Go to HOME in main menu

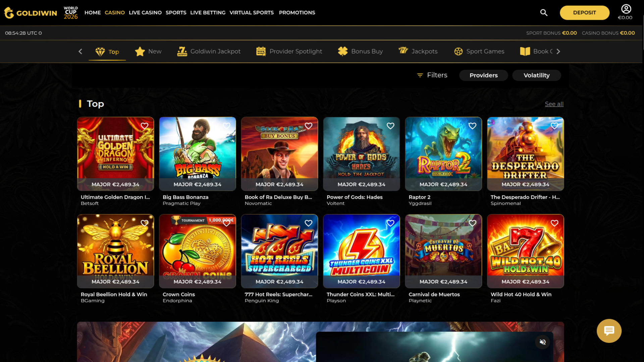(x=93, y=12)
